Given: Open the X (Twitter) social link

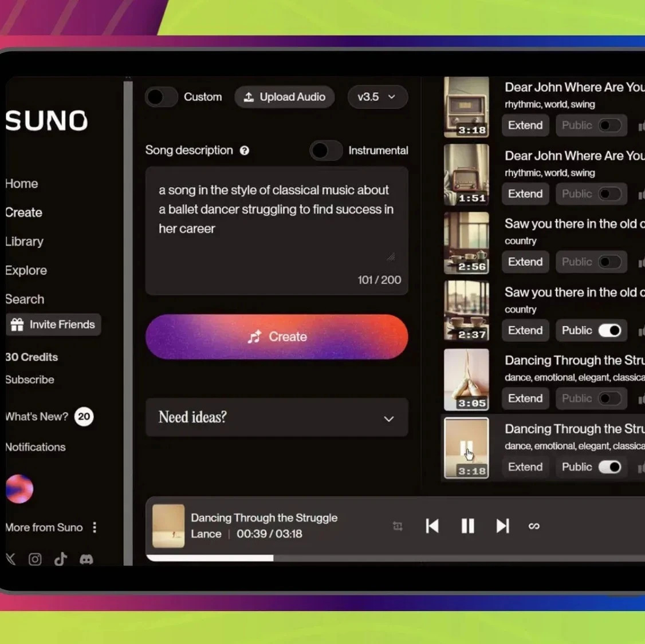Looking at the screenshot, I should click(x=11, y=559).
